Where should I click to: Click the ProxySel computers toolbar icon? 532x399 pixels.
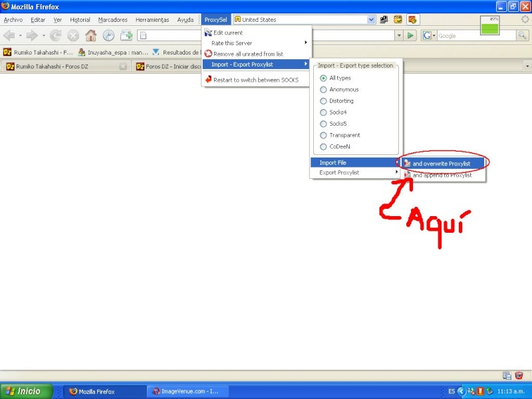click(384, 20)
